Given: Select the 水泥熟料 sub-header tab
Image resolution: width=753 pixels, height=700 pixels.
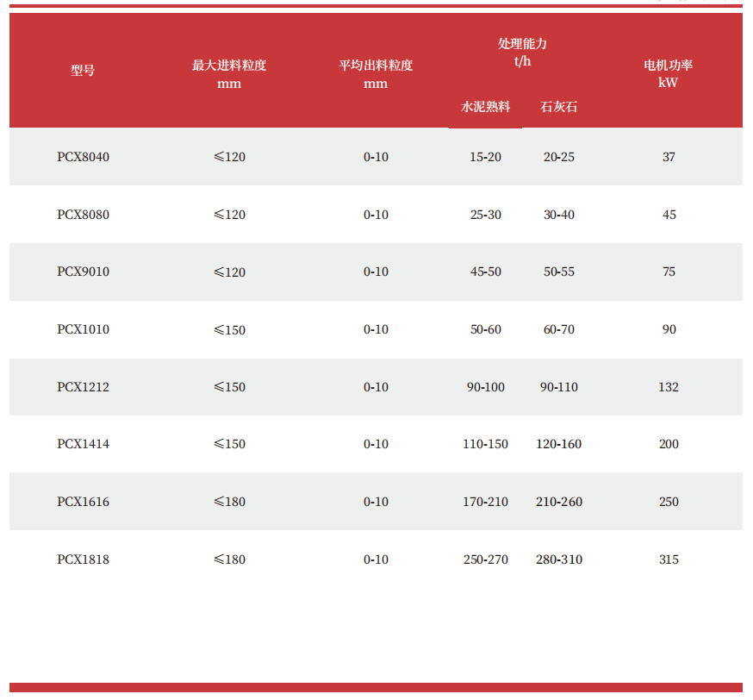Looking at the screenshot, I should click(485, 108).
